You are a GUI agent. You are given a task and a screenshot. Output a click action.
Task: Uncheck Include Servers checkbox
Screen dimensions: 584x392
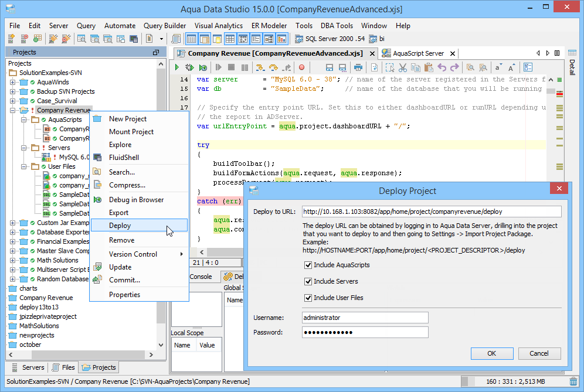(x=308, y=281)
